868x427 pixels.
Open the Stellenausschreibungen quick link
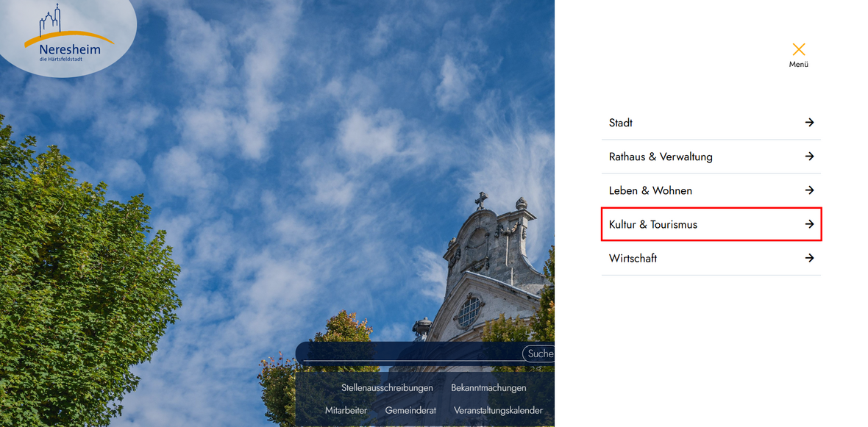coord(387,387)
